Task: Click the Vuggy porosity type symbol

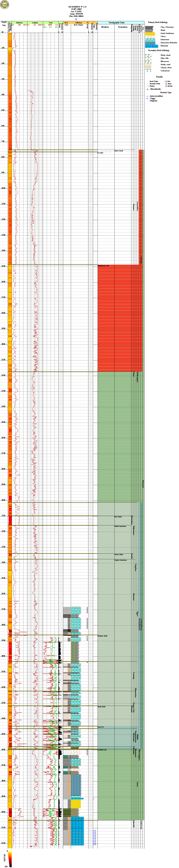Action: (147, 98)
